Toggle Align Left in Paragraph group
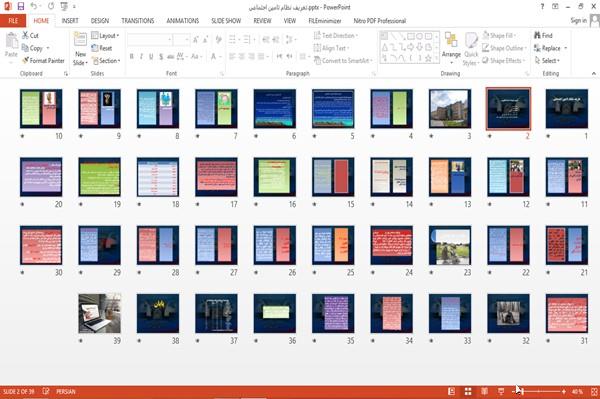Image resolution: width=600 pixels, height=399 pixels. [x=232, y=57]
